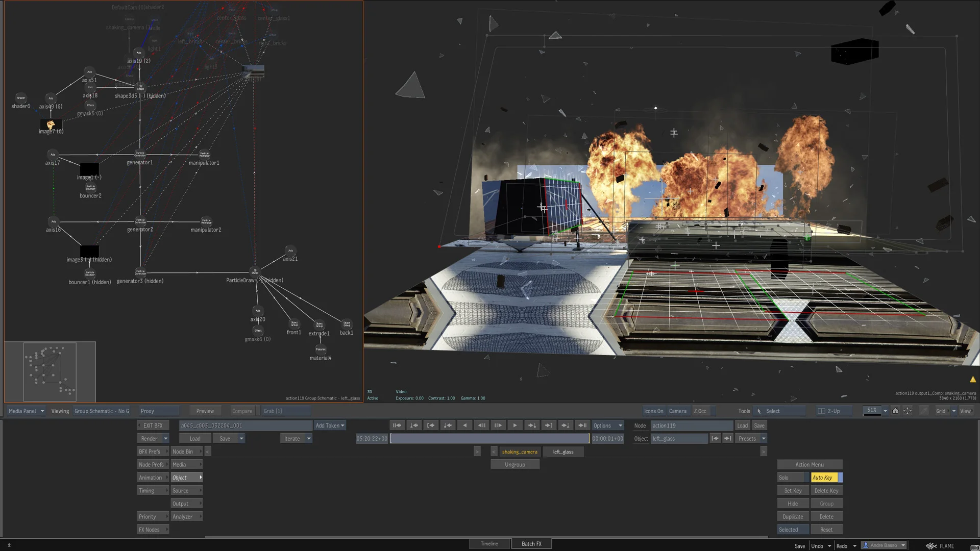Click the Ungroup button
This screenshot has width=980, height=551.
[x=514, y=465]
